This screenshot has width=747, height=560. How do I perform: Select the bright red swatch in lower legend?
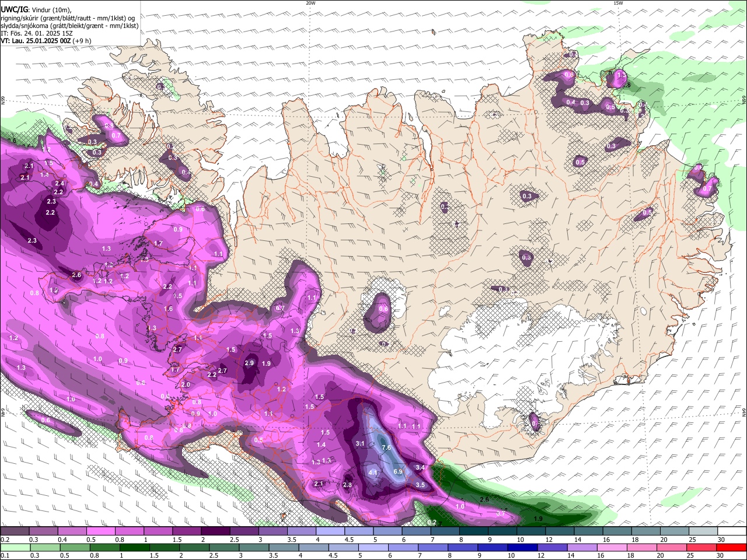coord(731,548)
